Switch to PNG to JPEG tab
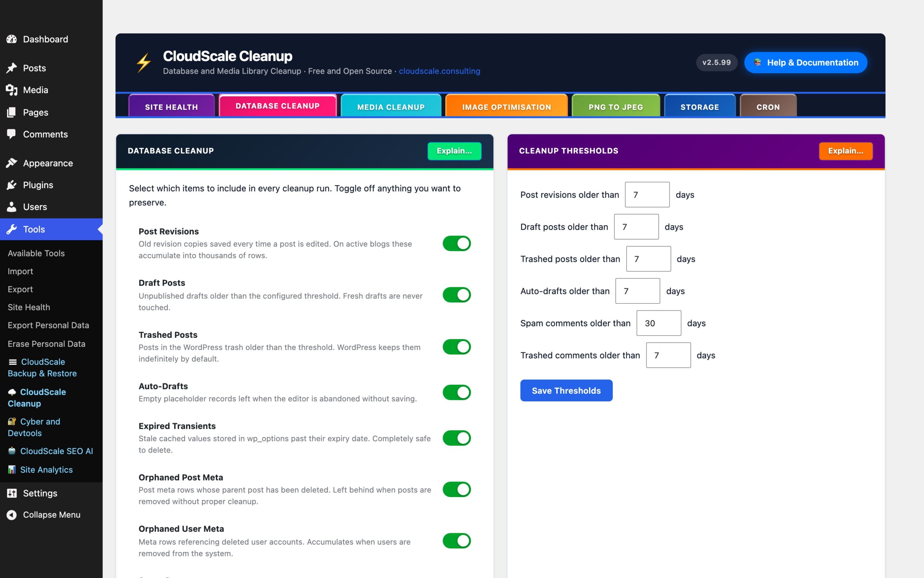This screenshot has height=578, width=924. (x=616, y=106)
